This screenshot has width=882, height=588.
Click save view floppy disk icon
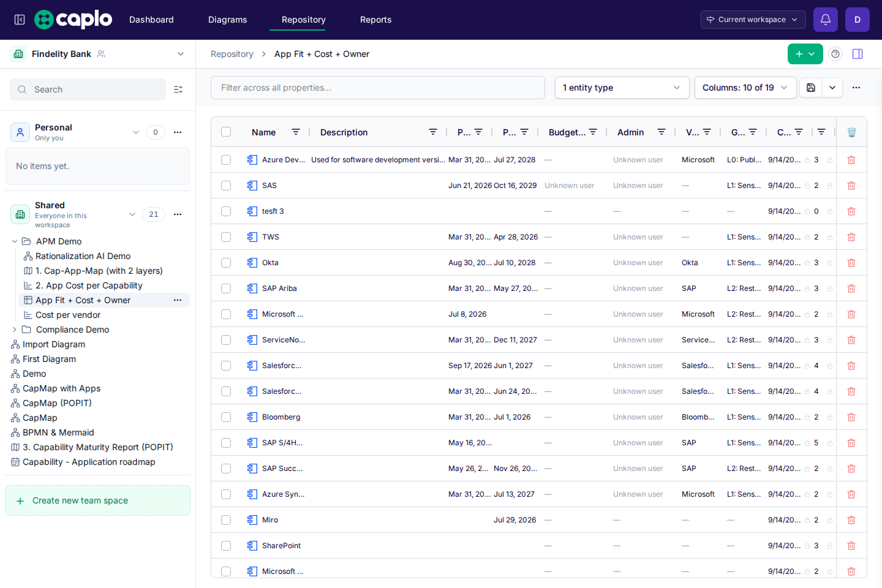coord(811,88)
